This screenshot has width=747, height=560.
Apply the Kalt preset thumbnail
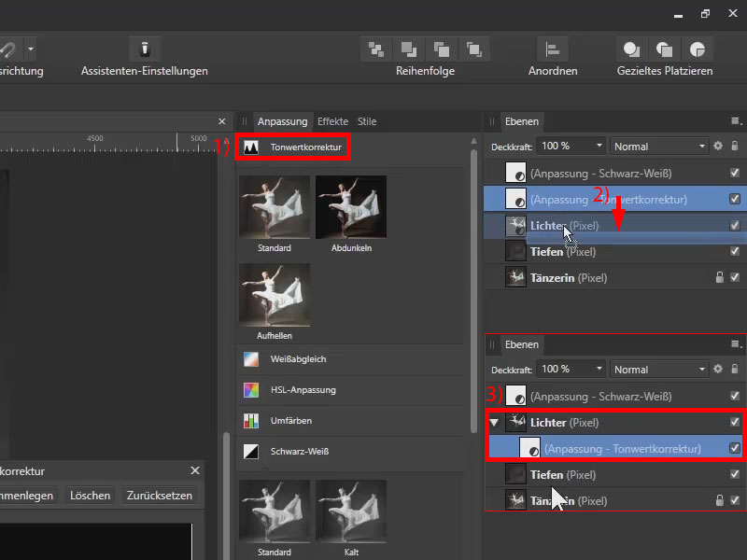tap(351, 511)
